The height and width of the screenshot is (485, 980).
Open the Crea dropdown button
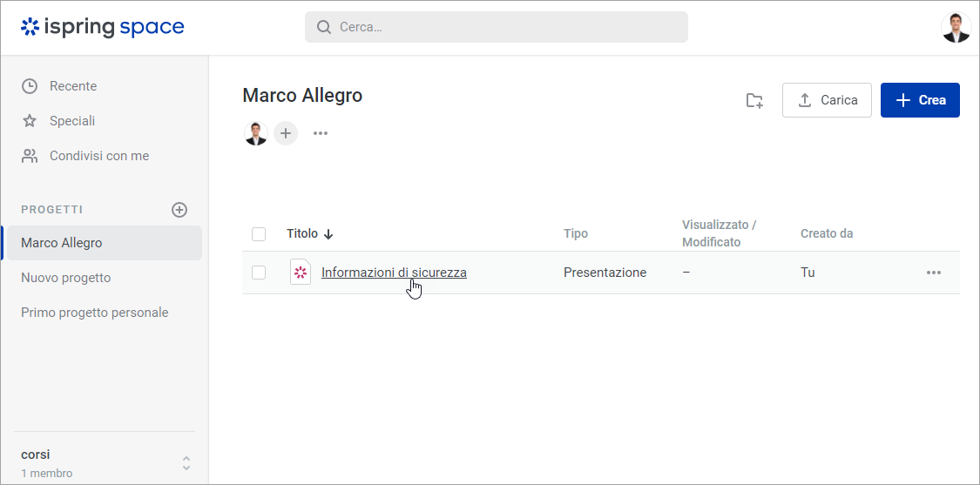pos(920,100)
